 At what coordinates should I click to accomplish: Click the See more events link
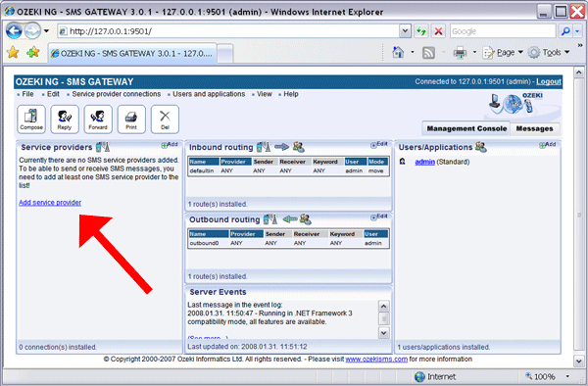208,337
